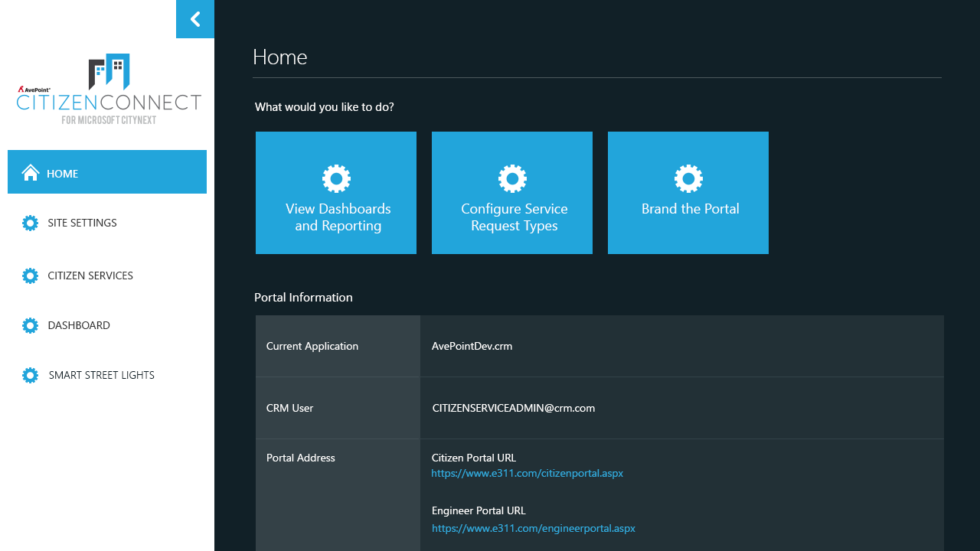Click the gear icon on Brand the Portal tile
The height and width of the screenshot is (551, 980).
(x=688, y=178)
